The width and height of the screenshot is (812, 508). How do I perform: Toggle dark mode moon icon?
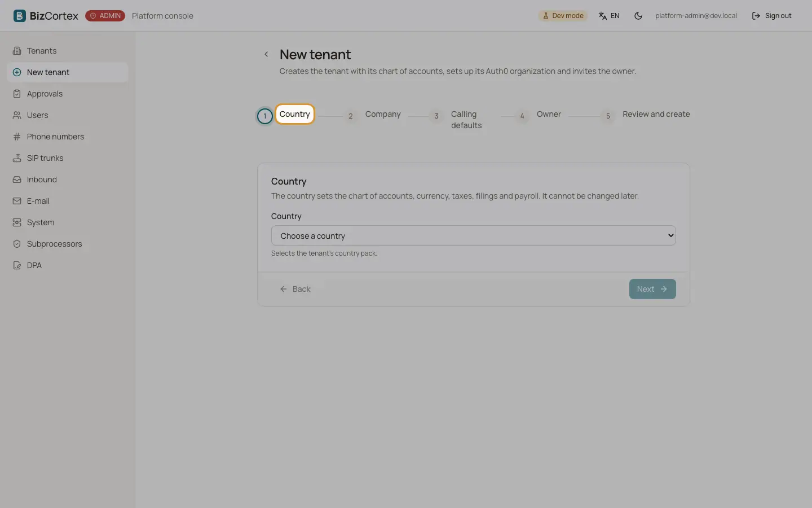tap(638, 16)
